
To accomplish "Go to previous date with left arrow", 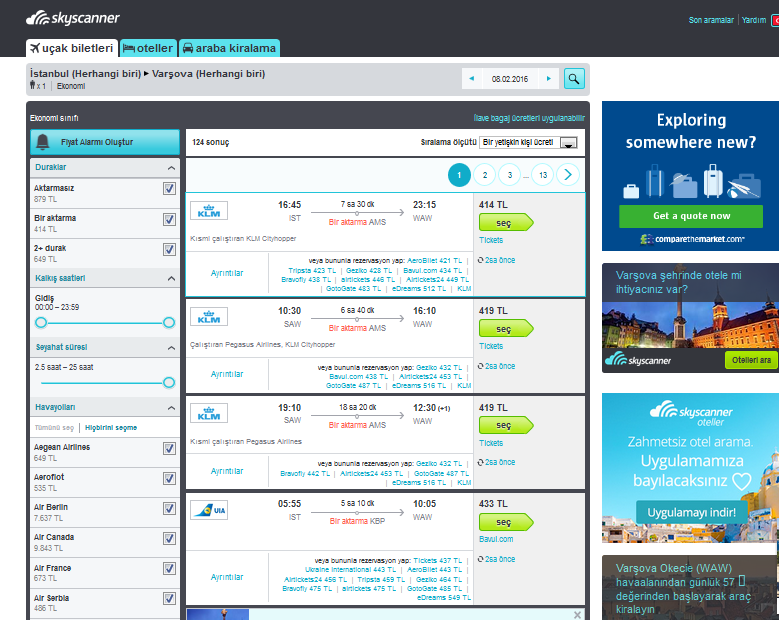I will click(471, 78).
